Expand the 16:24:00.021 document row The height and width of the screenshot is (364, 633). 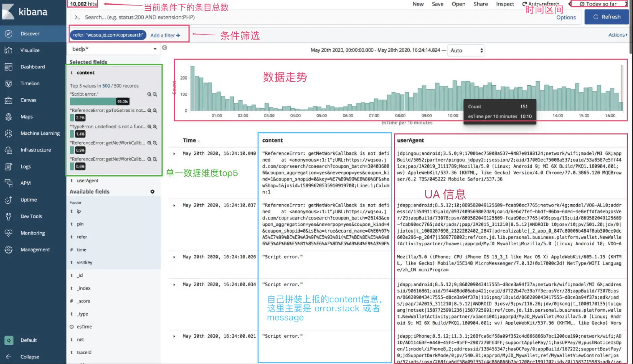click(174, 336)
